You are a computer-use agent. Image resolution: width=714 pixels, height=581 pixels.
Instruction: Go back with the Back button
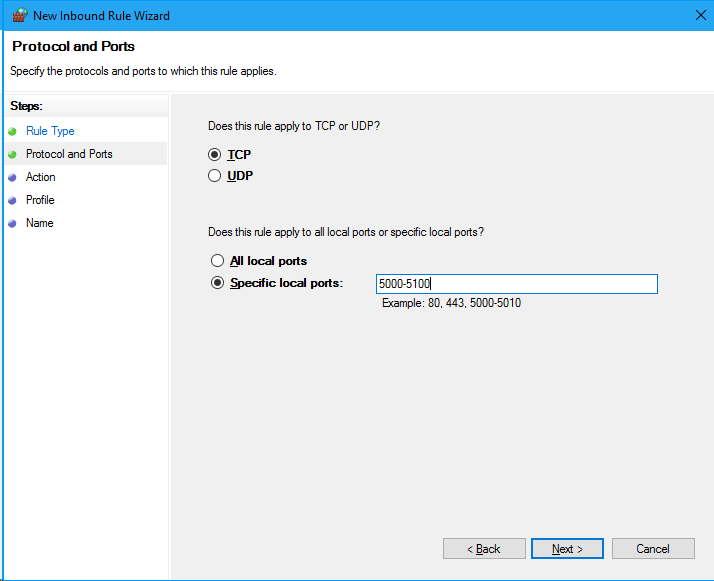[x=484, y=549]
